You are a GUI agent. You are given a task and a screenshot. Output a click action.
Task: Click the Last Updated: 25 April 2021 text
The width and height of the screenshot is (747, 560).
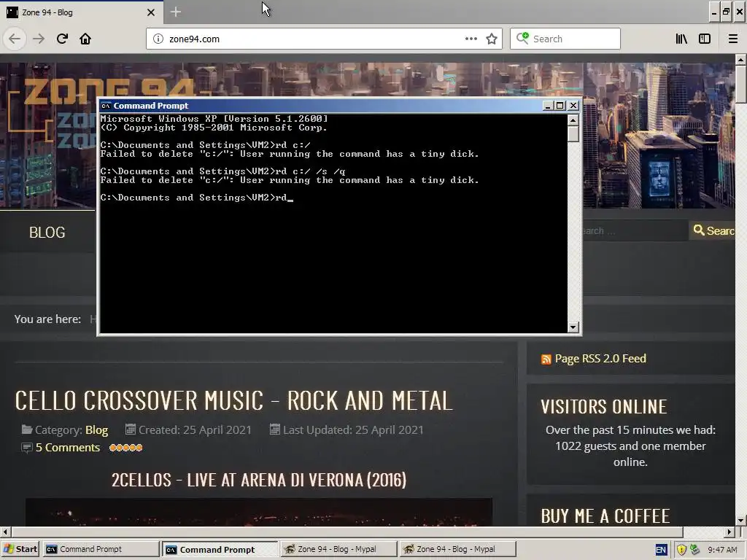[353, 430]
